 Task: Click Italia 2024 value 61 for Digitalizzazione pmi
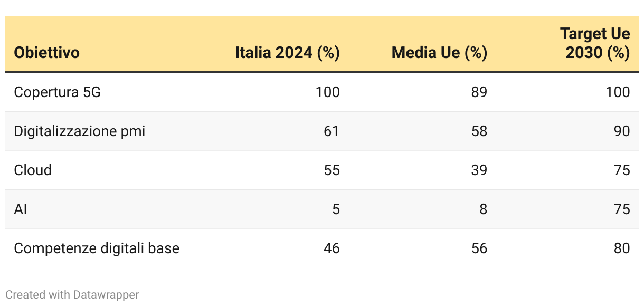coord(332,131)
